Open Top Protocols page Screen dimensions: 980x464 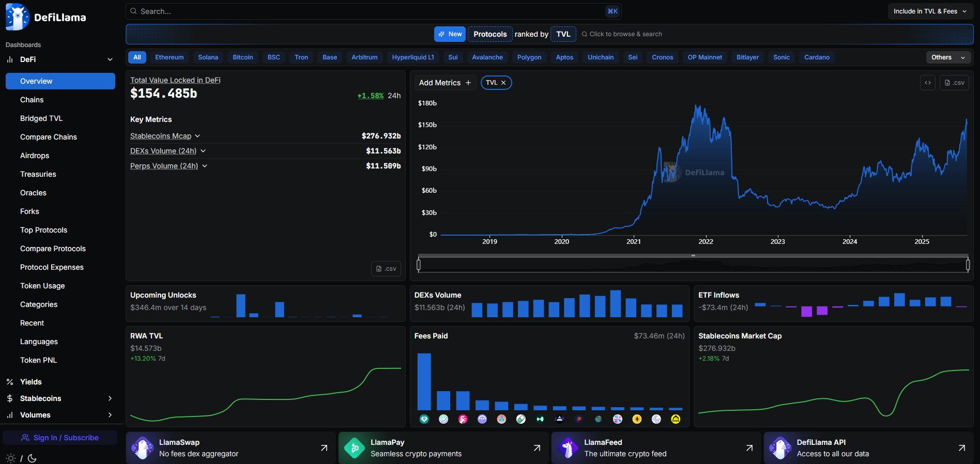click(x=44, y=230)
